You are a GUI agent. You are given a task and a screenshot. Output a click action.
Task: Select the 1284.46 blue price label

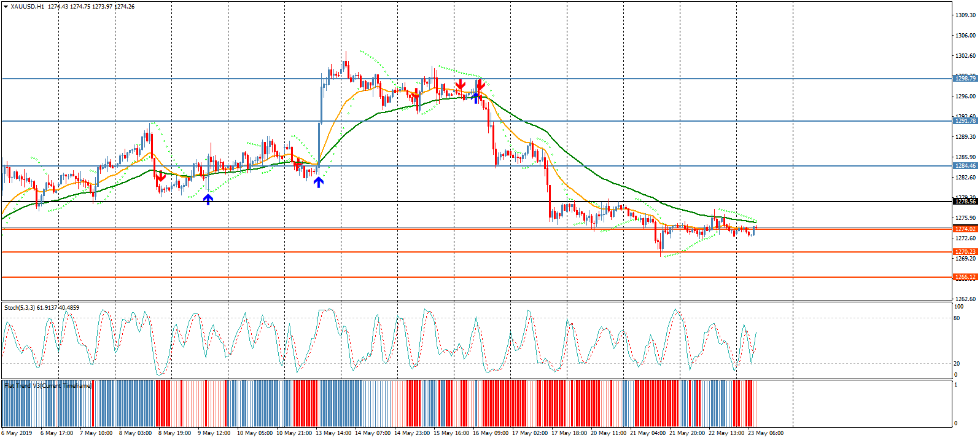click(965, 166)
